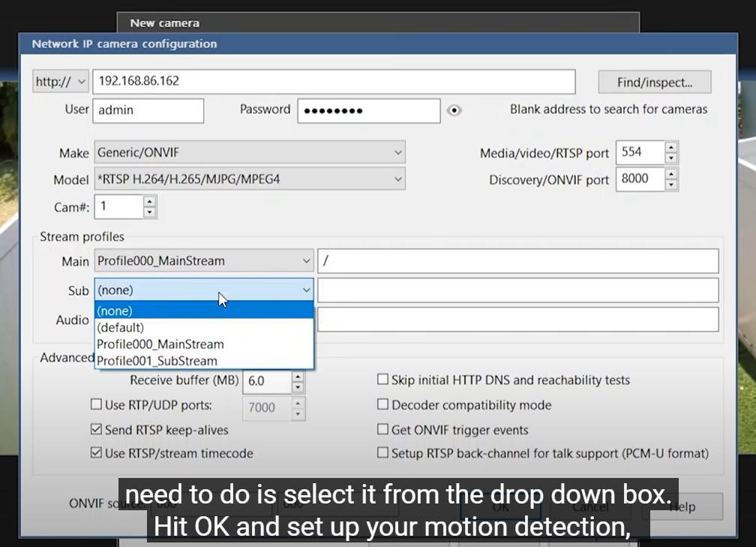Check Decoder compatibility mode
756x547 pixels.
click(383, 405)
